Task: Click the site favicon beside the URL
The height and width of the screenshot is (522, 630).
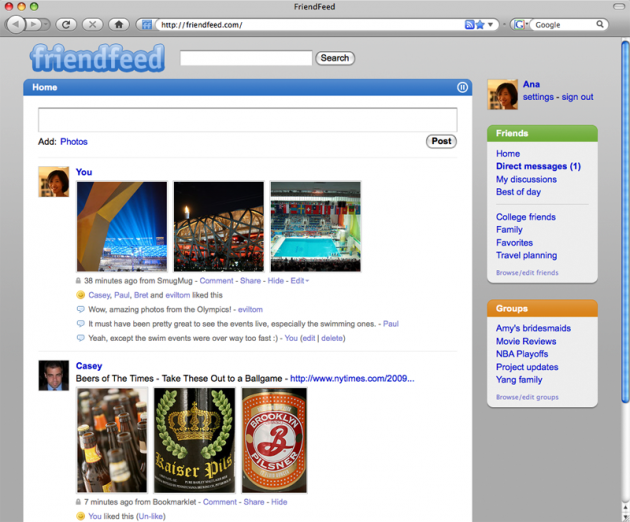Action: tap(147, 25)
